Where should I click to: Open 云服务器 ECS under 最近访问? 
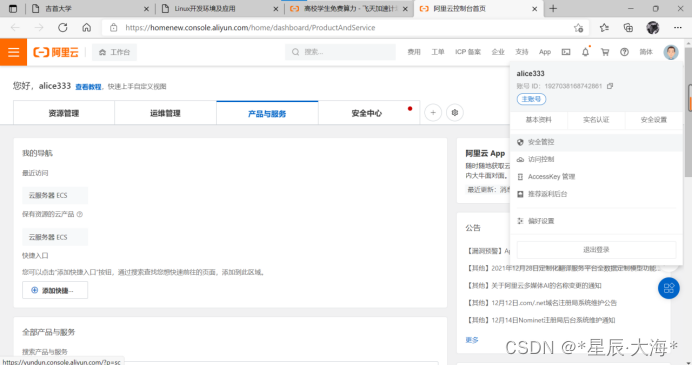pos(55,195)
